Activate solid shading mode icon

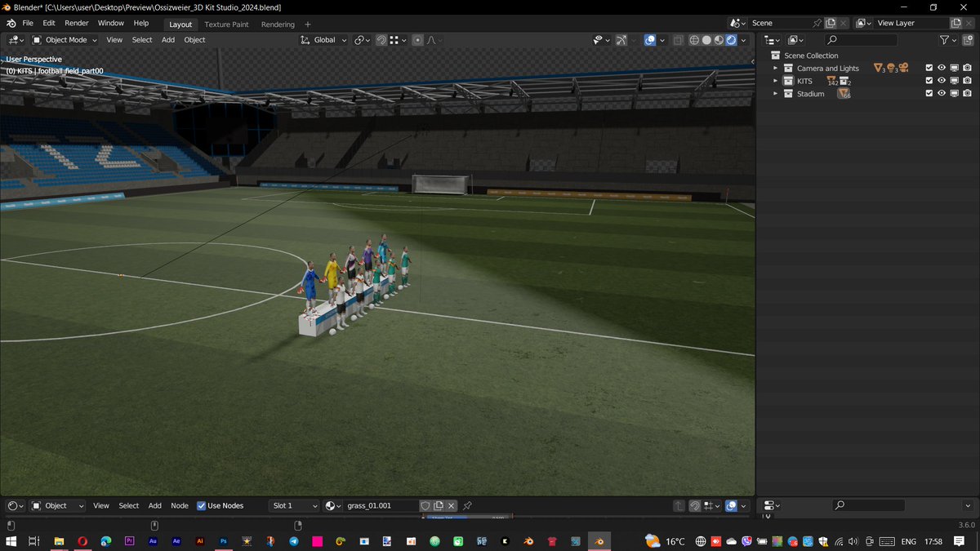[706, 39]
